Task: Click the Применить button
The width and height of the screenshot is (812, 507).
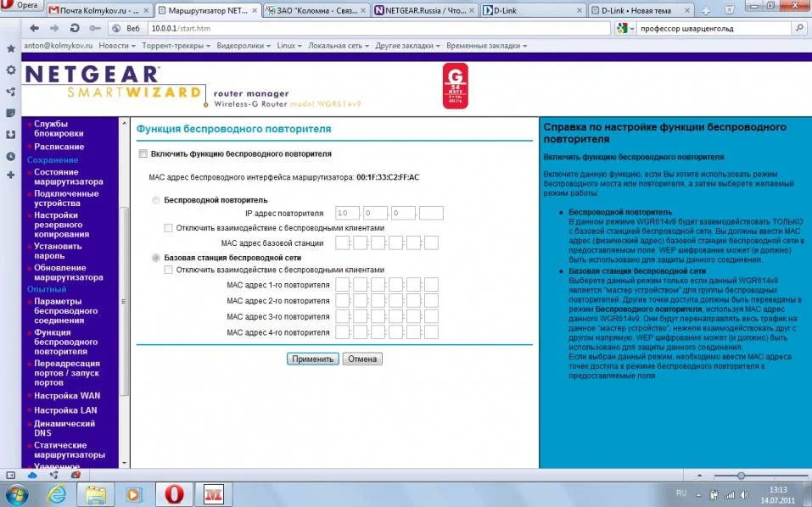Action: click(x=312, y=359)
